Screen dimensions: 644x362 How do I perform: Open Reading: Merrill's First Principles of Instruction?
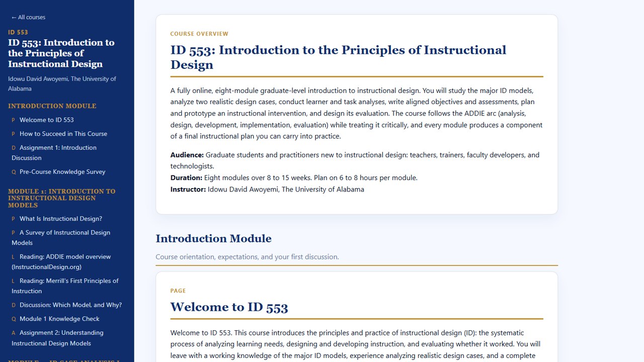pyautogui.click(x=65, y=286)
